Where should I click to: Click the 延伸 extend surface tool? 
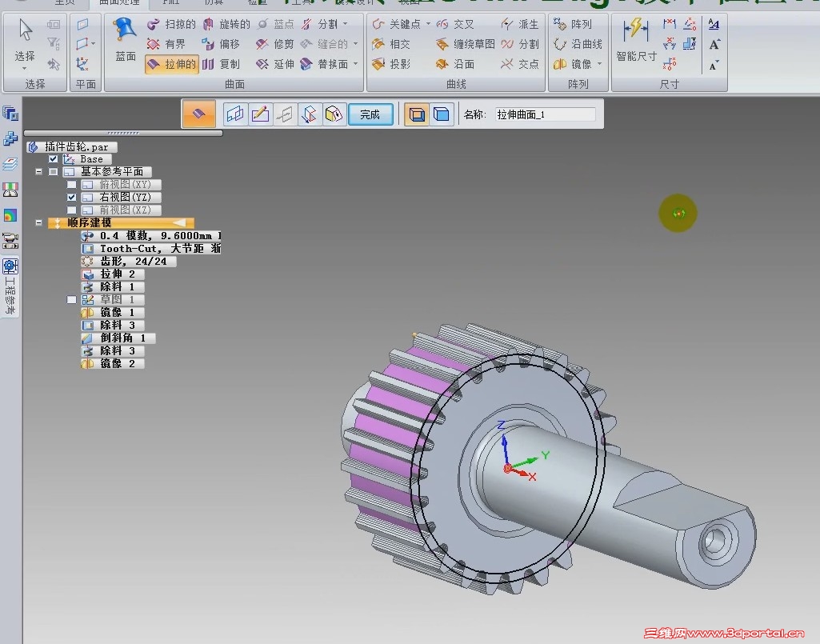pos(275,64)
